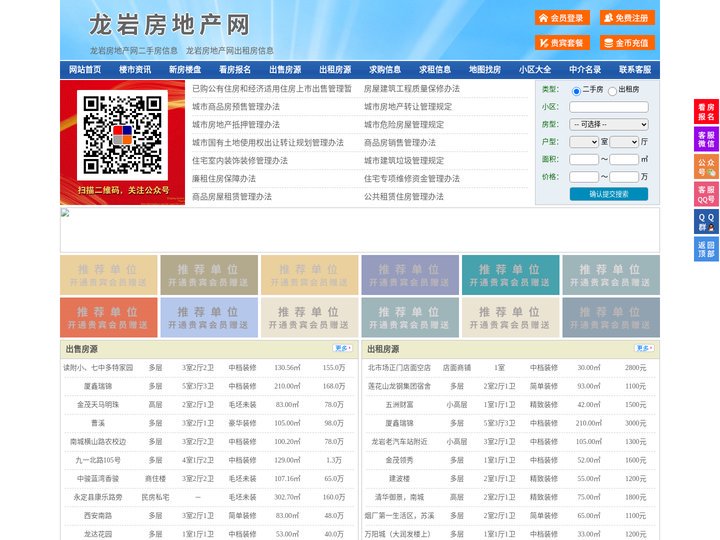Image resolution: width=720 pixels, height=540 pixels.
Task: Click 更多 in the 出售房源 section
Action: [343, 349]
